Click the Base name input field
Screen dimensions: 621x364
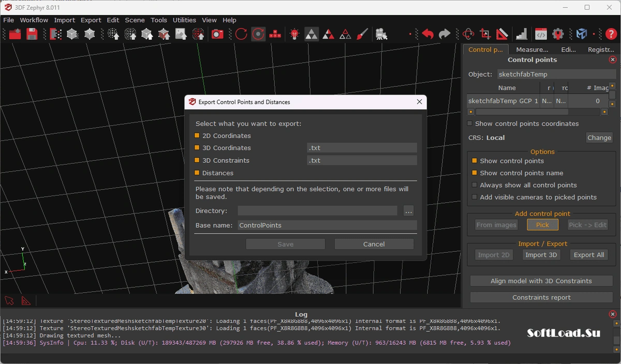327,225
